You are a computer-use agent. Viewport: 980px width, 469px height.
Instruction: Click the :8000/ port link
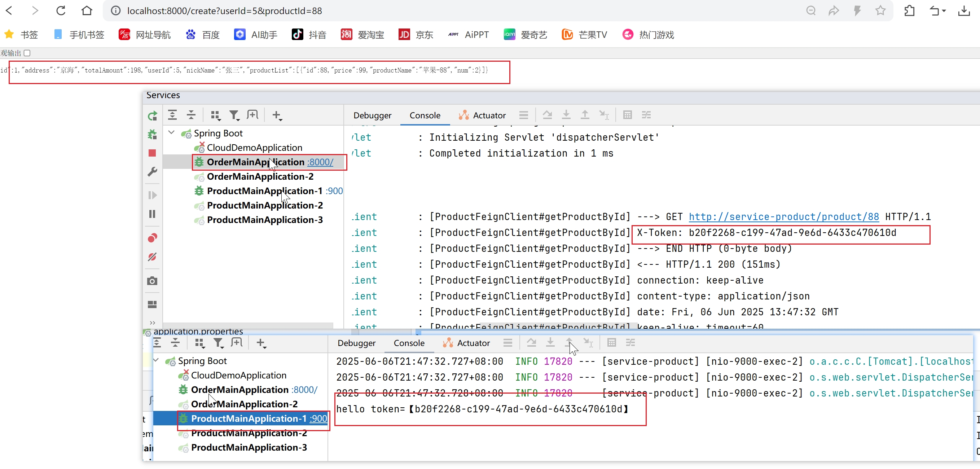[x=320, y=162]
